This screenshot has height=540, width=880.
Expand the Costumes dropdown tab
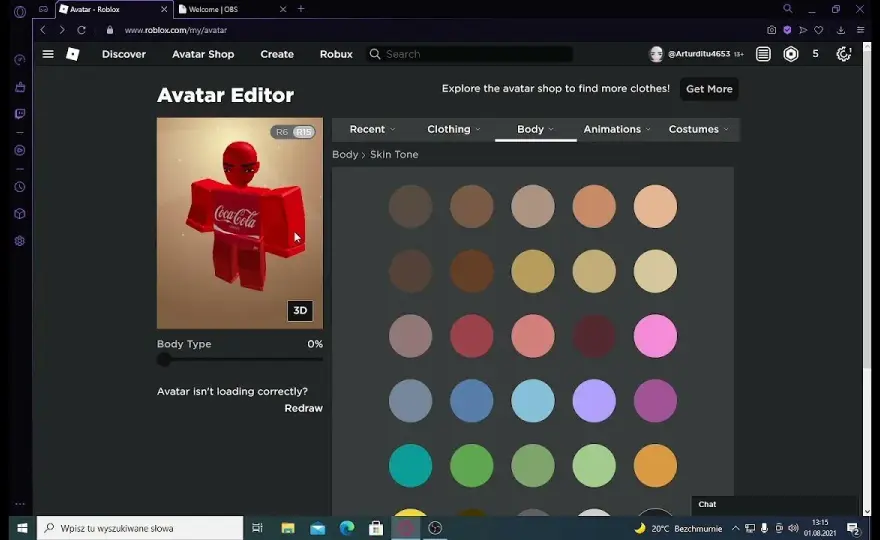(x=698, y=129)
